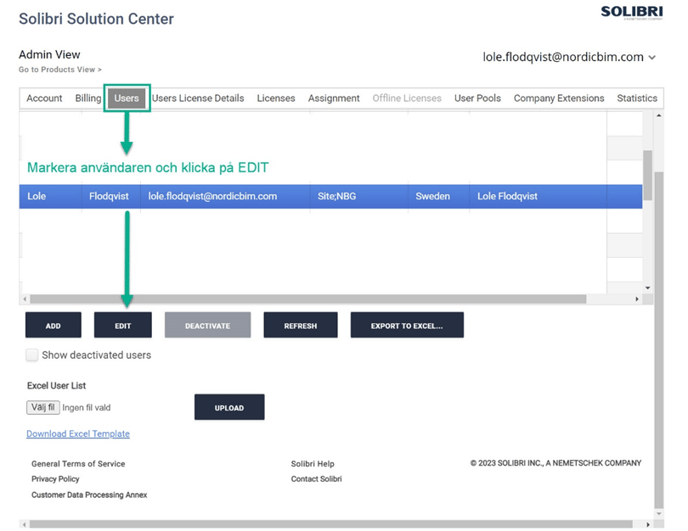The height and width of the screenshot is (531, 688).
Task: Open the Download Excel Template link
Action: [x=78, y=434]
